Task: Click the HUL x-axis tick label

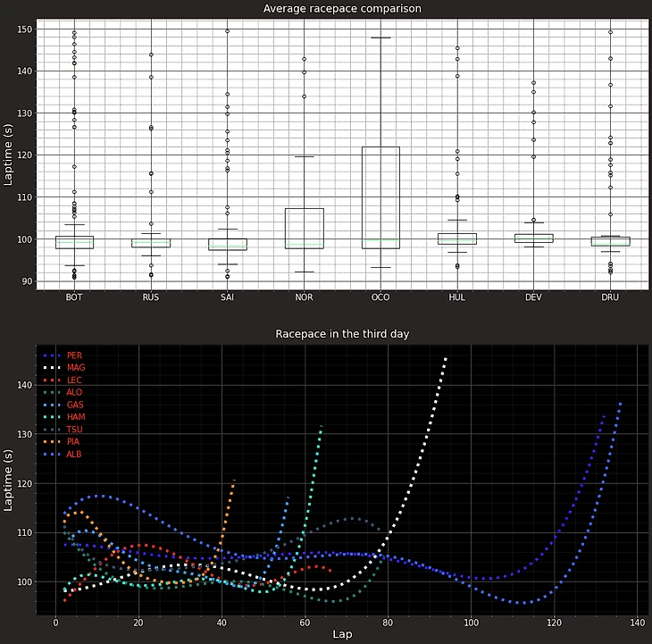Action: click(x=457, y=297)
